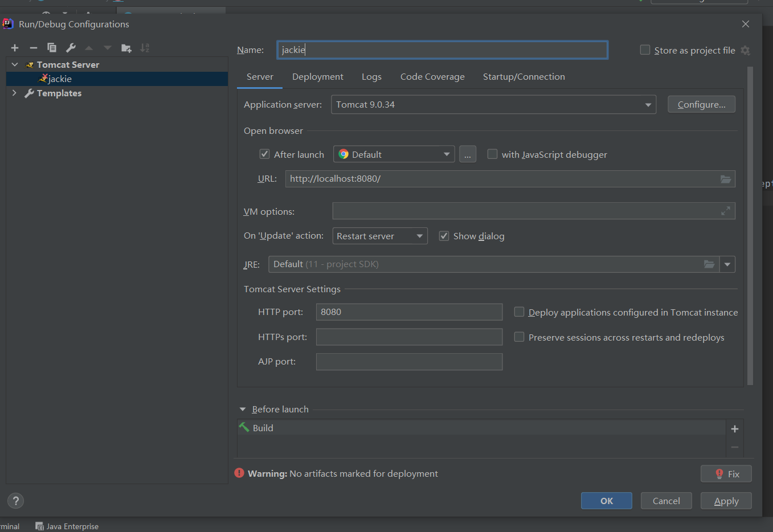
Task: Enable Preserve sessions across restarts and redeploys
Action: 519,337
